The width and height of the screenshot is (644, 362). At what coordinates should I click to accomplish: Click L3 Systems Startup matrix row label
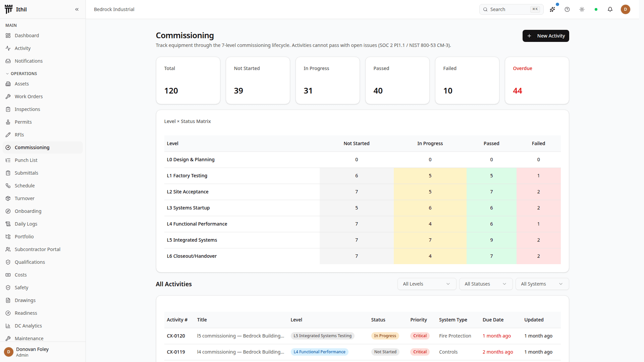point(188,208)
